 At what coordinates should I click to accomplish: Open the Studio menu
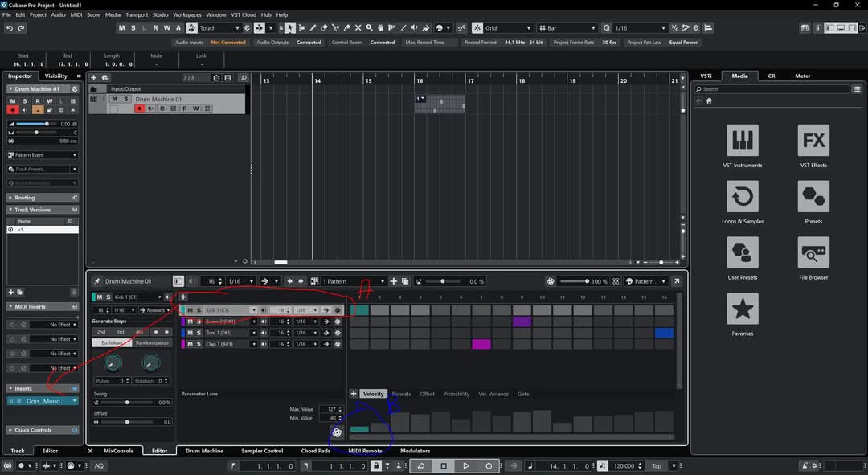coord(160,15)
